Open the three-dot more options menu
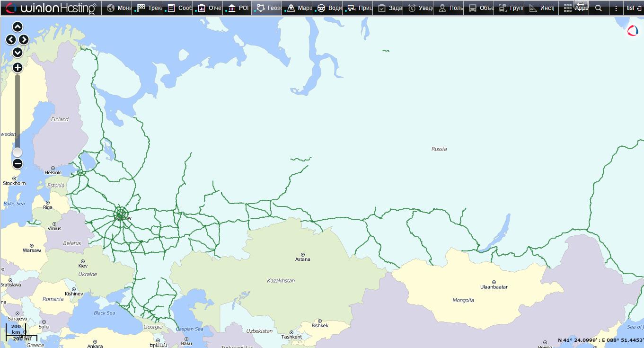This screenshot has height=348, width=644. 616,8
